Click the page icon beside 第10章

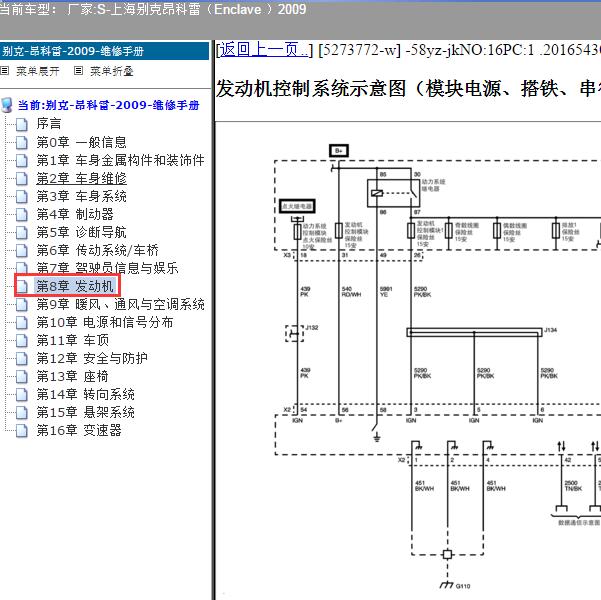(x=22, y=322)
